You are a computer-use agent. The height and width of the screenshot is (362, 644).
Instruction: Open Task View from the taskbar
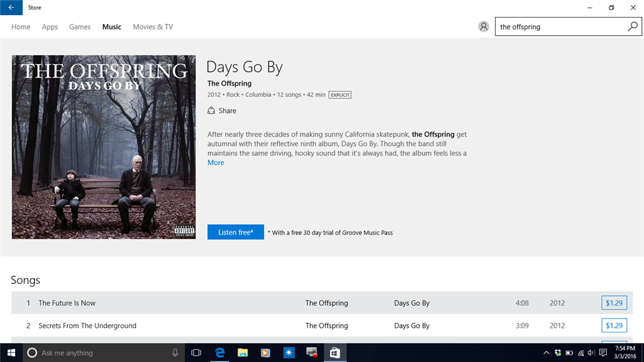tap(196, 353)
